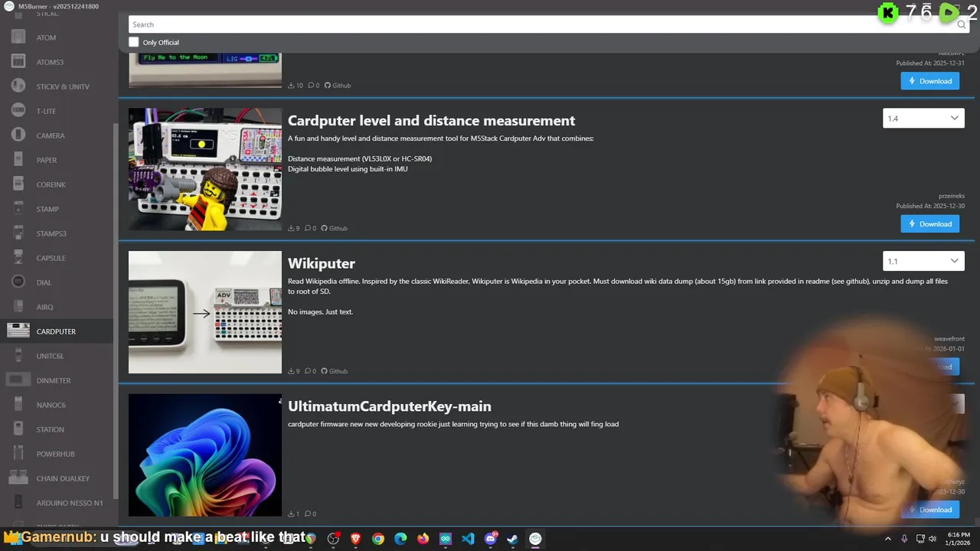Open the taskbar volume control
Image resolution: width=980 pixels, height=551 pixels.
[933, 539]
